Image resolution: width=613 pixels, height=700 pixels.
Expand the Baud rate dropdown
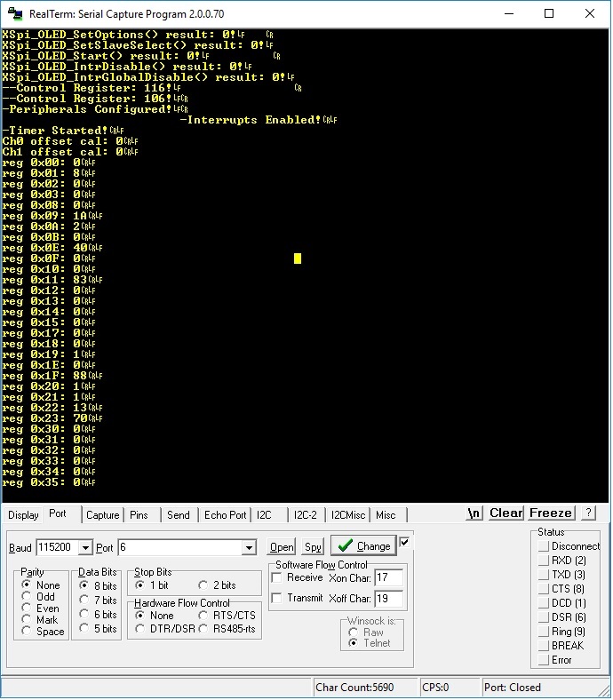coord(85,548)
